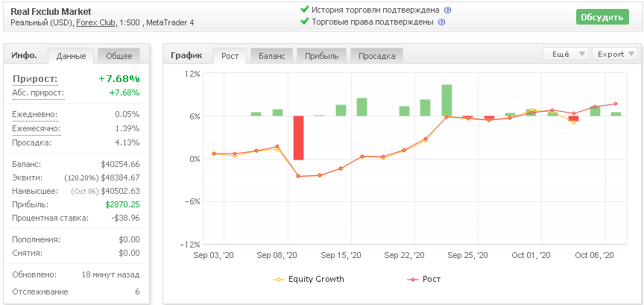
Task: Select the Прибыль chart tab
Action: [x=321, y=57]
